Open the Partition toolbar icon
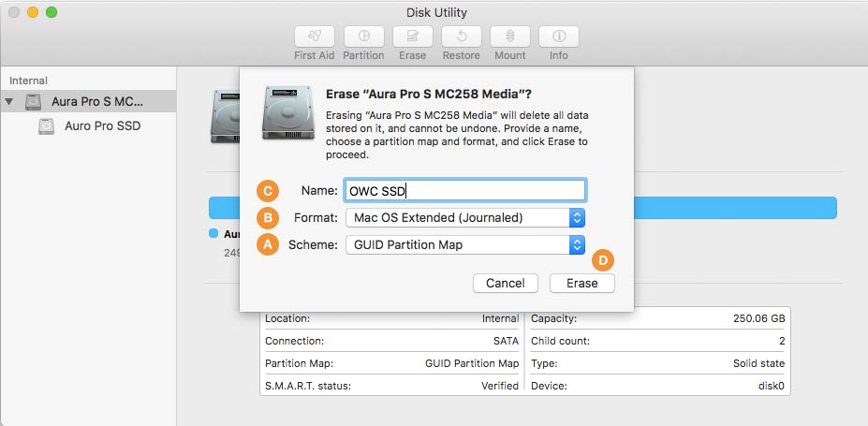This screenshot has height=426, width=868. 363,37
